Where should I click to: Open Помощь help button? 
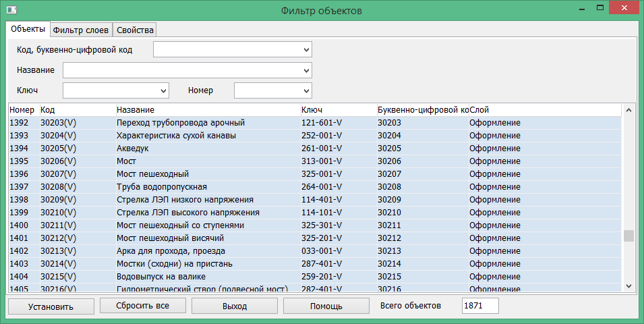[x=326, y=306]
